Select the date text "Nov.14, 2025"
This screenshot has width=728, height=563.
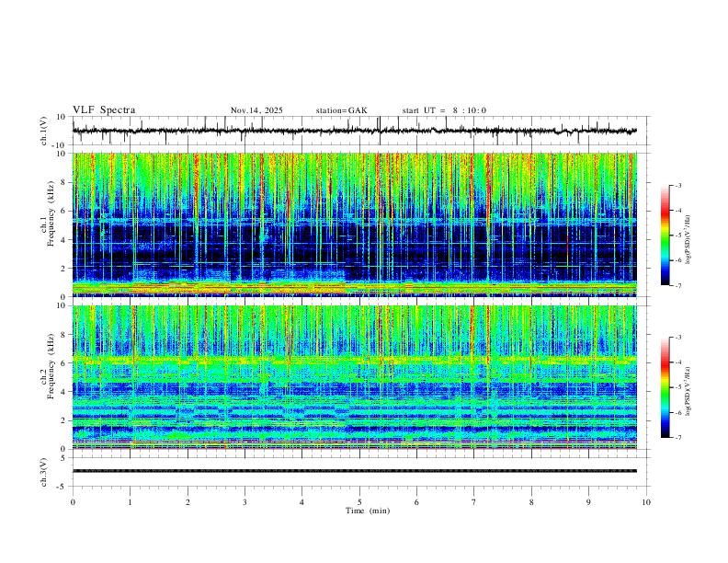(256, 110)
